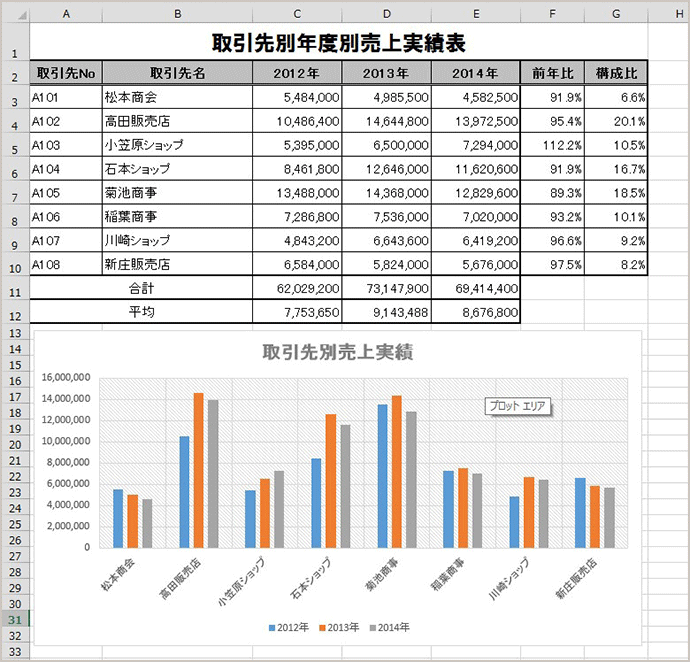Click the average 7,753,650
Image resolution: width=690 pixels, height=662 pixels.
[297, 312]
